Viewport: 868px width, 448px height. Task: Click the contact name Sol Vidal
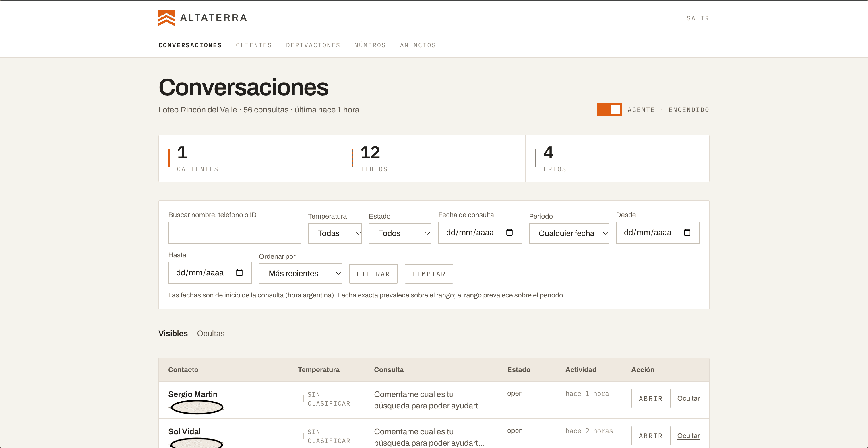(184, 431)
